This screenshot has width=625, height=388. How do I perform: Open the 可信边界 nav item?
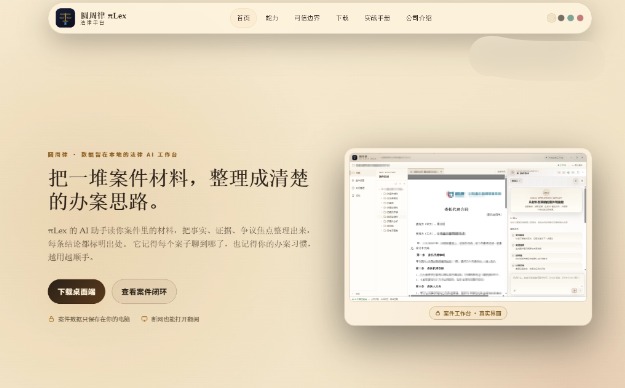(x=307, y=18)
